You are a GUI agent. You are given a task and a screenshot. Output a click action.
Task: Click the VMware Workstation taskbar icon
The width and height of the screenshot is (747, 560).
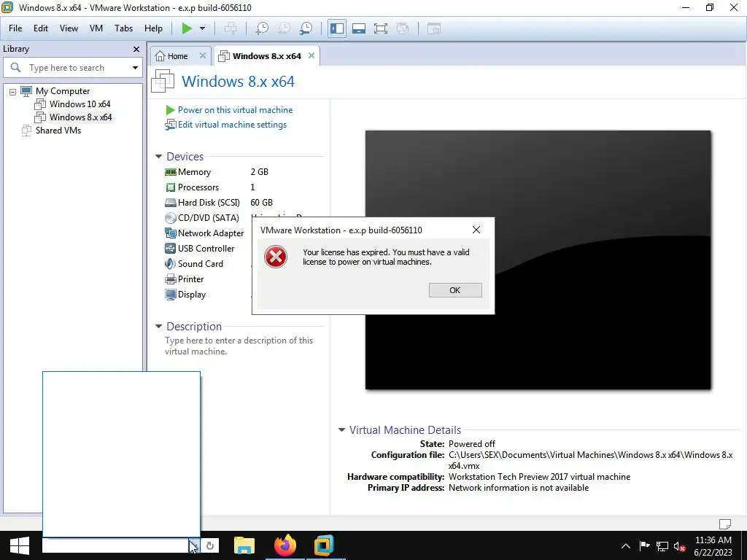324,545
